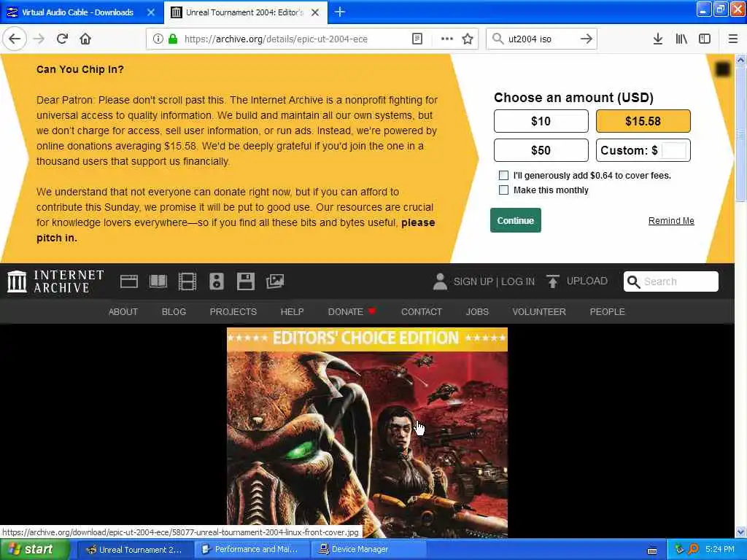747x560 pixels.
Task: Open page actions three-dot menu
Action: click(447, 39)
